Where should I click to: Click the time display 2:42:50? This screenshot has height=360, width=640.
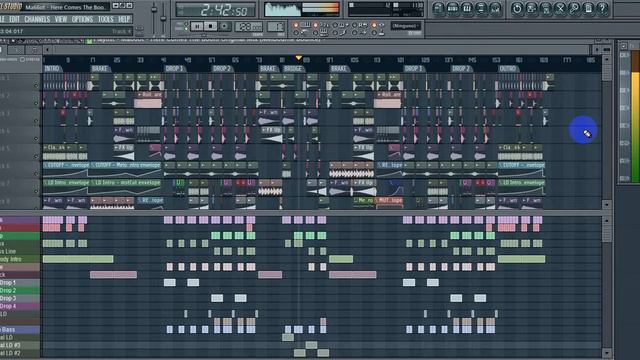pyautogui.click(x=216, y=10)
